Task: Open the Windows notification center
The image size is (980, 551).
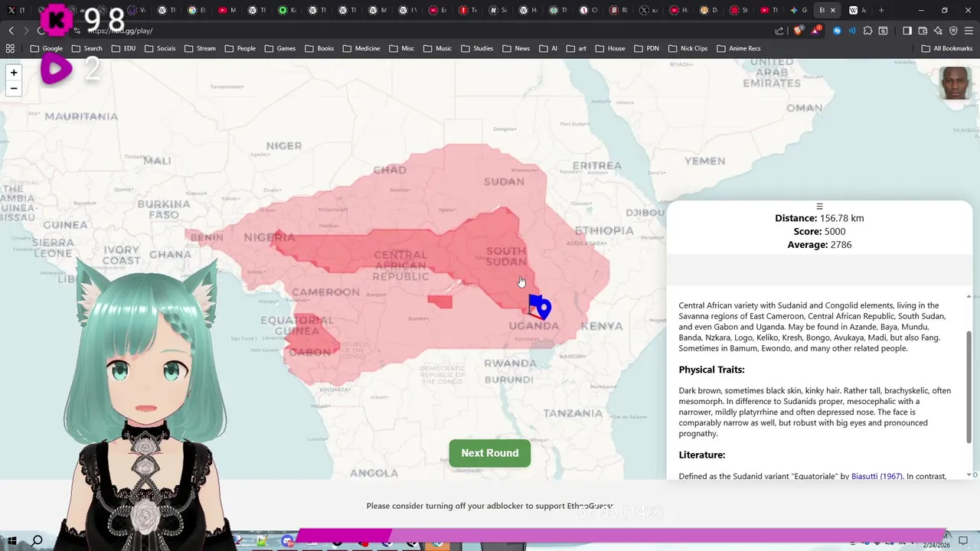Action: (963, 541)
